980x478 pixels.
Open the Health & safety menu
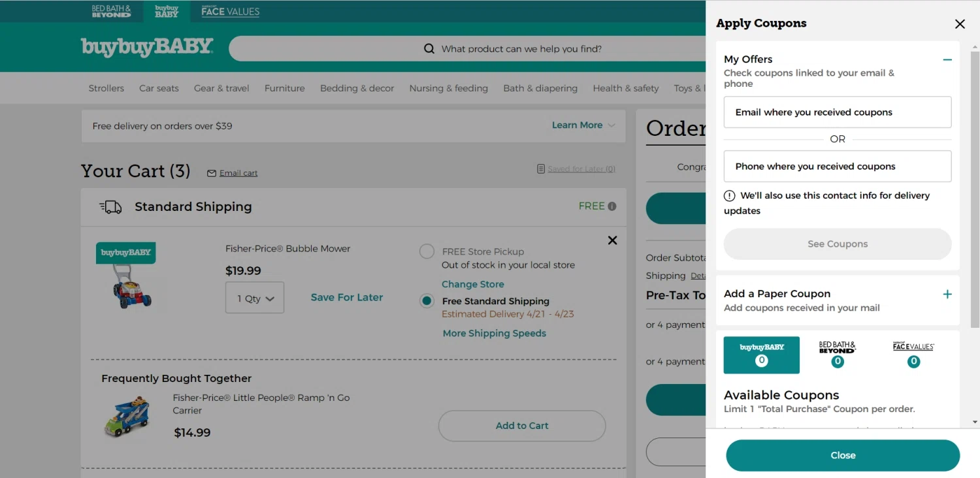[x=626, y=88]
